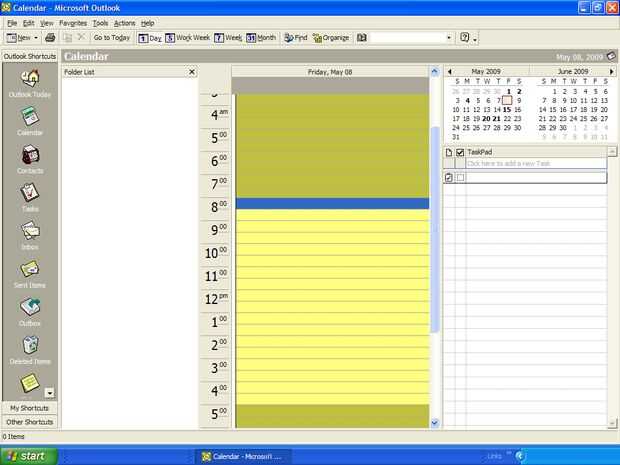
Task: Click calendar scrollbar down arrow
Action: (x=435, y=423)
